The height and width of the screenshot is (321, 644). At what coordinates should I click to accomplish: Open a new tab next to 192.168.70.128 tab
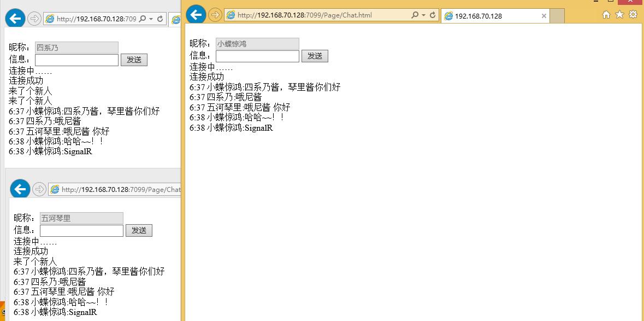(557, 16)
